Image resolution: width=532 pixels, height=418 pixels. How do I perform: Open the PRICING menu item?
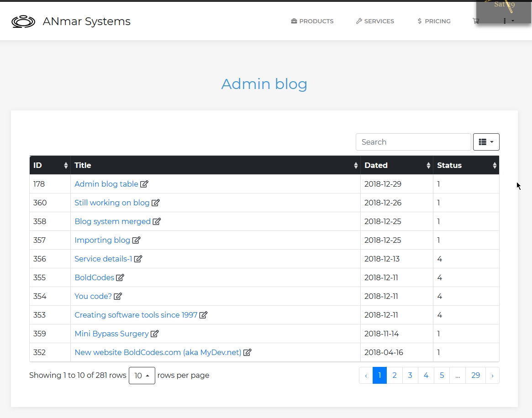pos(437,21)
